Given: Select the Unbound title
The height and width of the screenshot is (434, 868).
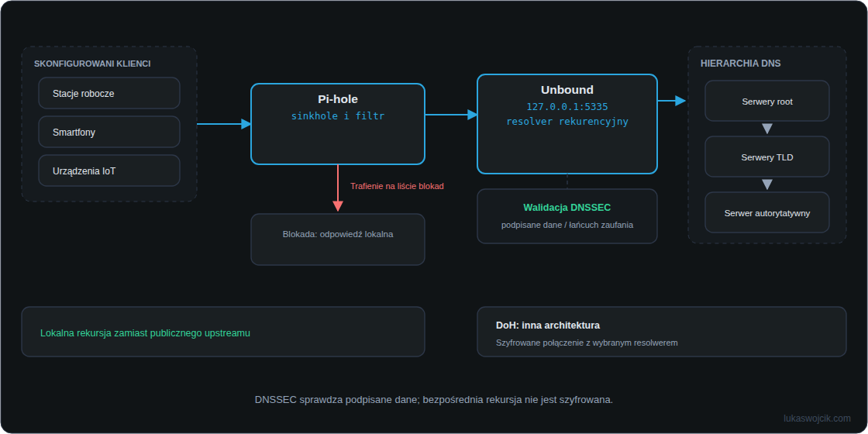Looking at the screenshot, I should coord(567,90).
